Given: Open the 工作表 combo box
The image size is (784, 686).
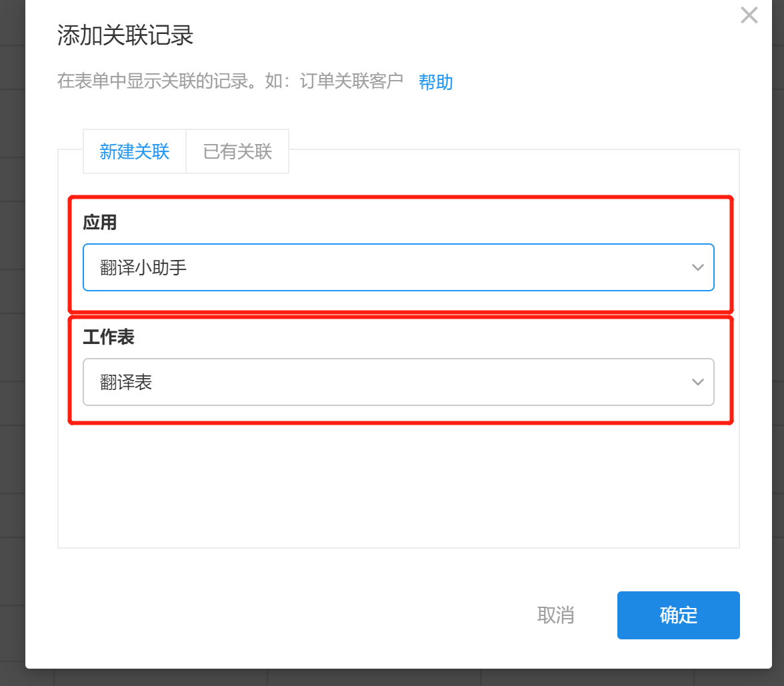Looking at the screenshot, I should [x=398, y=382].
